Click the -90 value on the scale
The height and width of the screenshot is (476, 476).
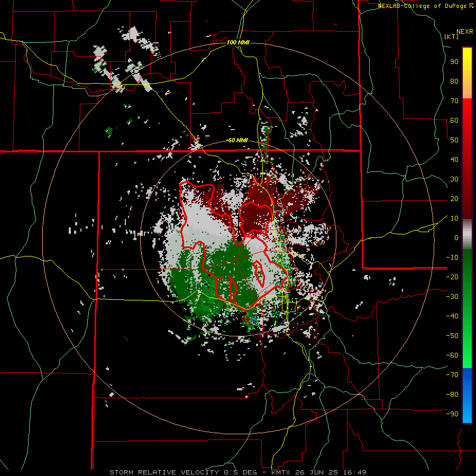click(452, 414)
